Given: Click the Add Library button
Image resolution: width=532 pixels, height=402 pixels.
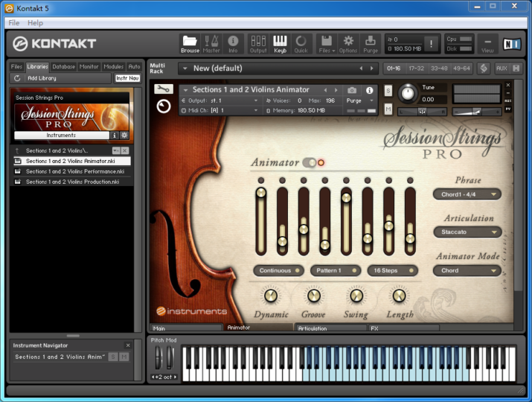Looking at the screenshot, I should [41, 78].
